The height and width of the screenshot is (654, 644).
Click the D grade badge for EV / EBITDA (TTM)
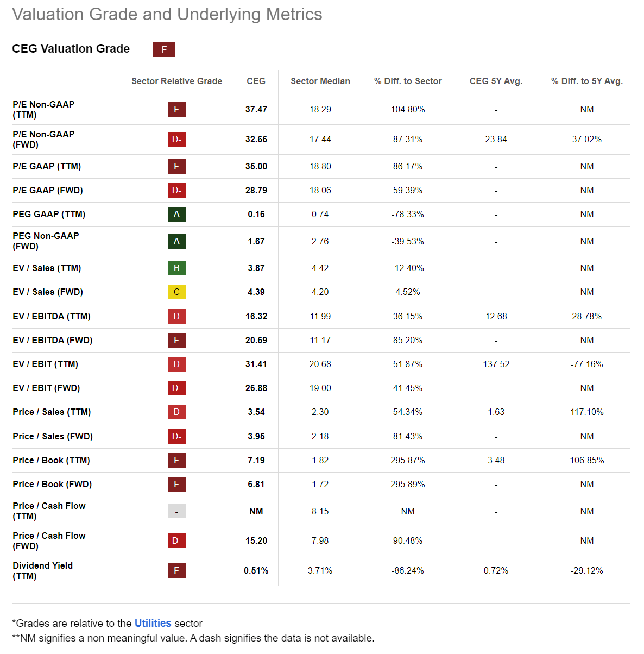coord(176,316)
